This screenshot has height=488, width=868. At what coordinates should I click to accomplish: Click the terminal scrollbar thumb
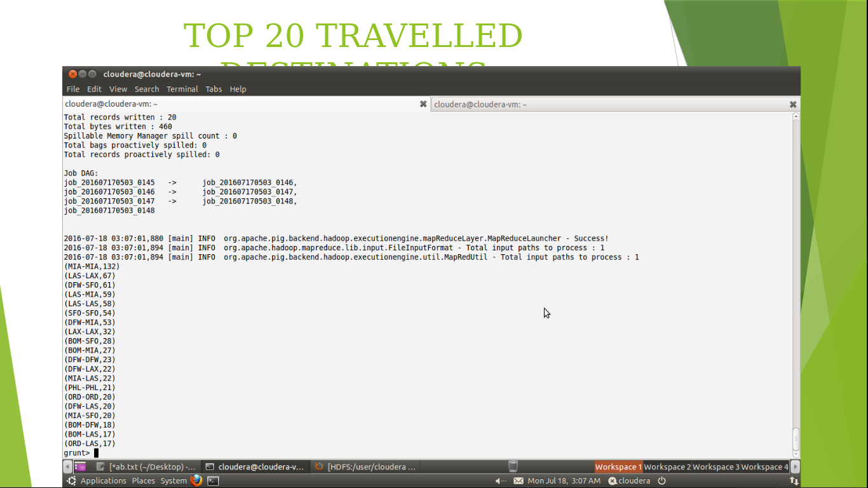click(796, 438)
